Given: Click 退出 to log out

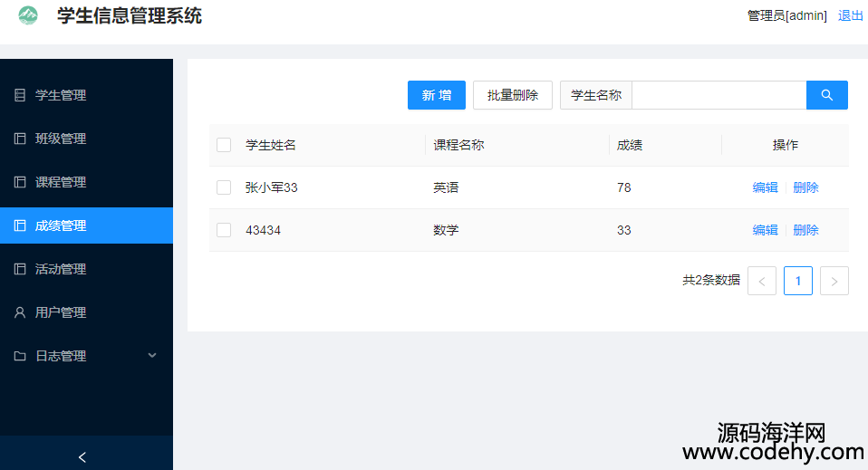Looking at the screenshot, I should pyautogui.click(x=850, y=15).
